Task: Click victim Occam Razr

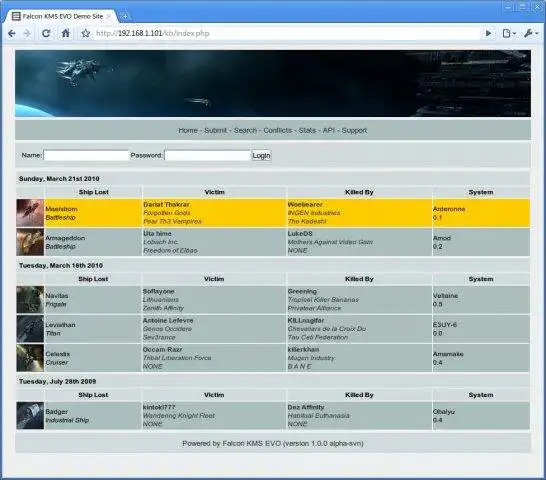Action: (162, 349)
